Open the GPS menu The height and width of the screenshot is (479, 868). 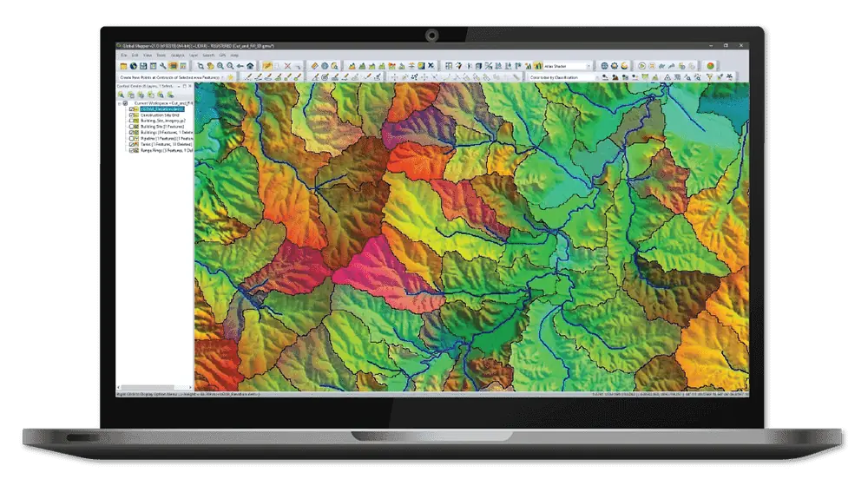pyautogui.click(x=222, y=56)
